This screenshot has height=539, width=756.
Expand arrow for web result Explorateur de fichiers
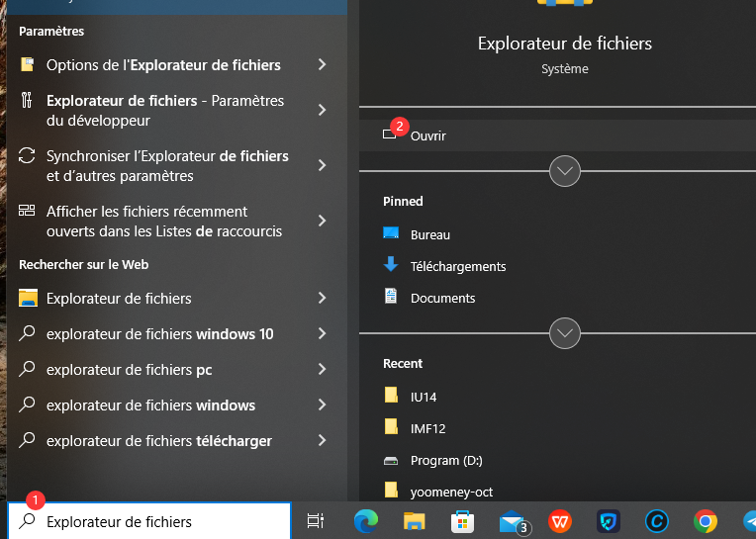[322, 298]
